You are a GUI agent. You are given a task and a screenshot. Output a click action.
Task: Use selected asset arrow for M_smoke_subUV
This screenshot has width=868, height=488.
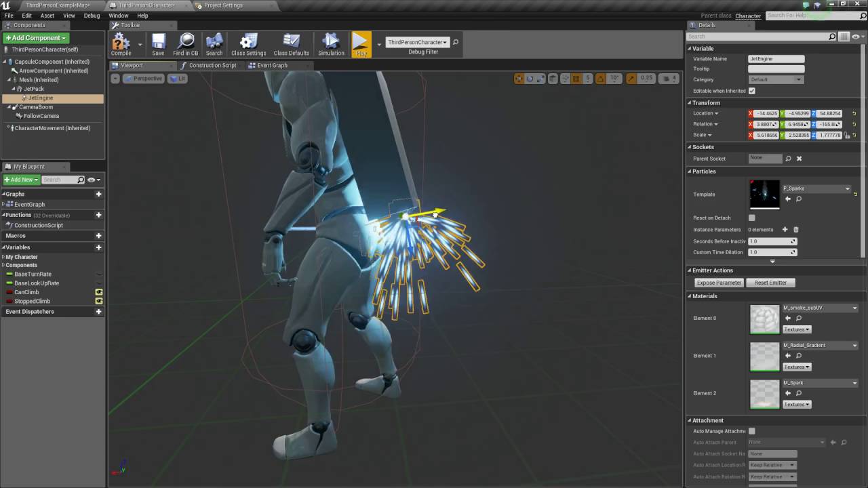pyautogui.click(x=787, y=318)
